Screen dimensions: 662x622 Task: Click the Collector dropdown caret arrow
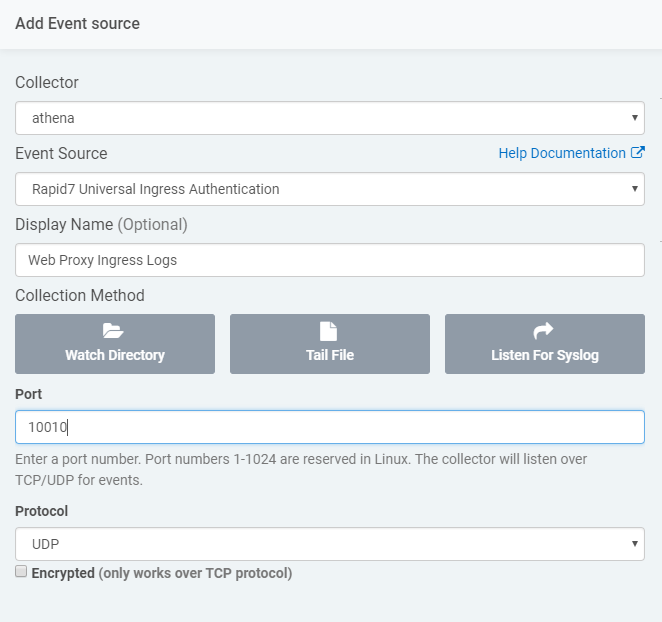[x=634, y=118]
